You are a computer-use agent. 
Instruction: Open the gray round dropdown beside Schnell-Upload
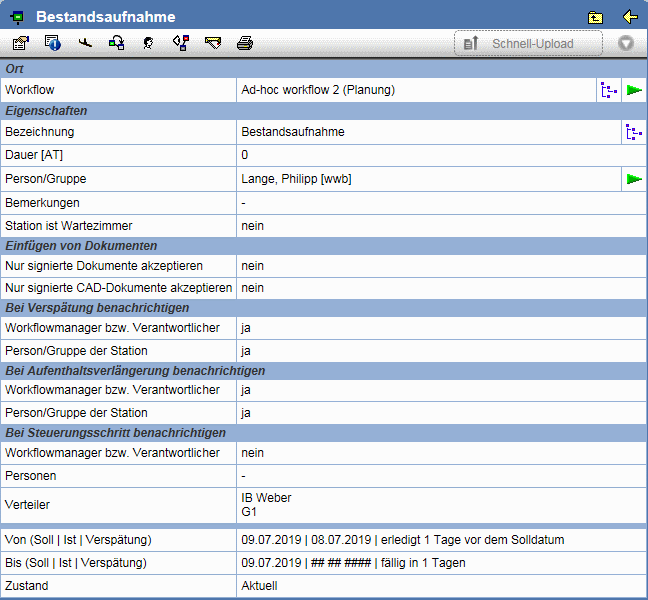626,43
